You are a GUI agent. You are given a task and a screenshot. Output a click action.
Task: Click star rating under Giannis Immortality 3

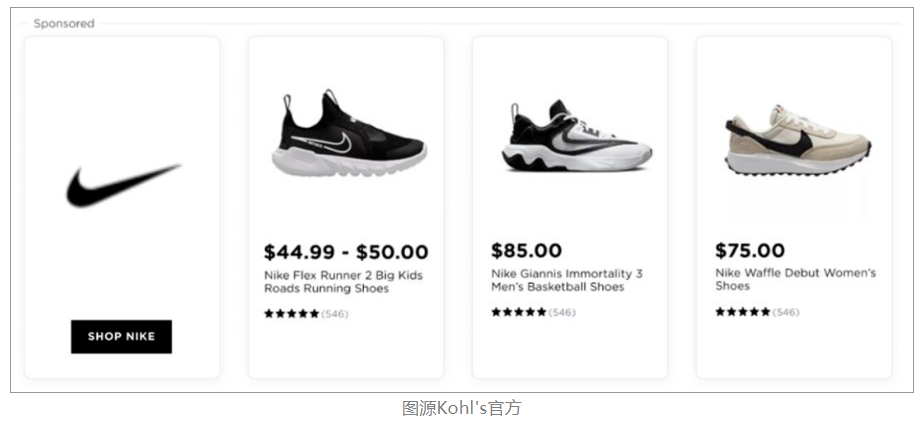pyautogui.click(x=519, y=312)
